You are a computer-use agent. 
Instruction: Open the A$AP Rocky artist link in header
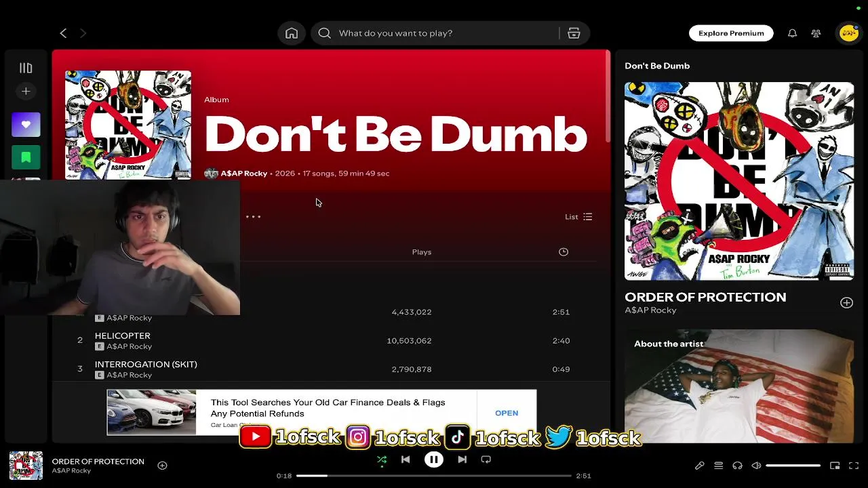pyautogui.click(x=243, y=174)
